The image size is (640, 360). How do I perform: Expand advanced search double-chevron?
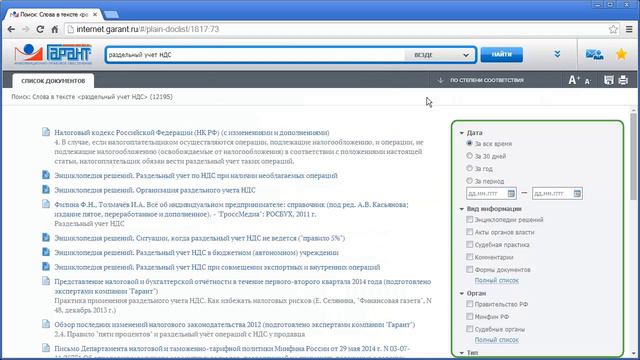point(557,54)
